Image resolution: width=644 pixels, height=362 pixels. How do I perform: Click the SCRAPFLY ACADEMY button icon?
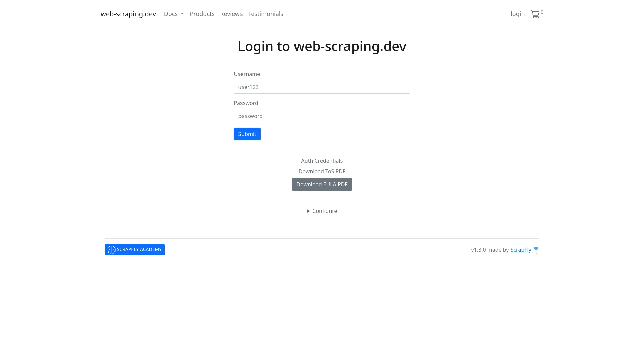pyautogui.click(x=111, y=250)
